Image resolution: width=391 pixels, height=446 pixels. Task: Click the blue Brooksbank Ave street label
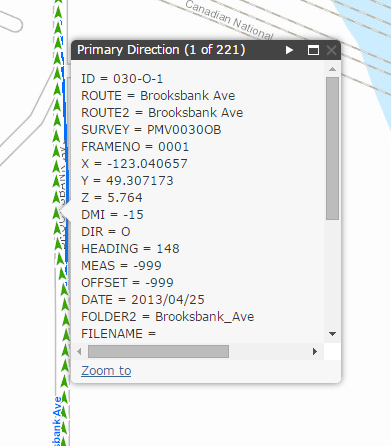(x=57, y=421)
